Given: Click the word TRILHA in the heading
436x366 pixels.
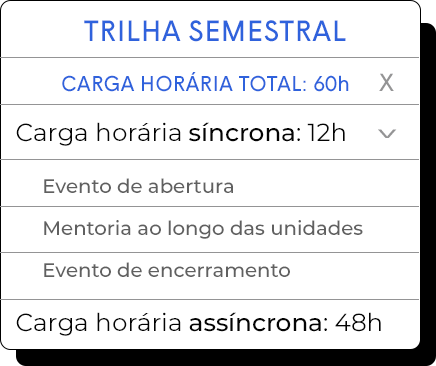Looking at the screenshot, I should (x=132, y=31).
